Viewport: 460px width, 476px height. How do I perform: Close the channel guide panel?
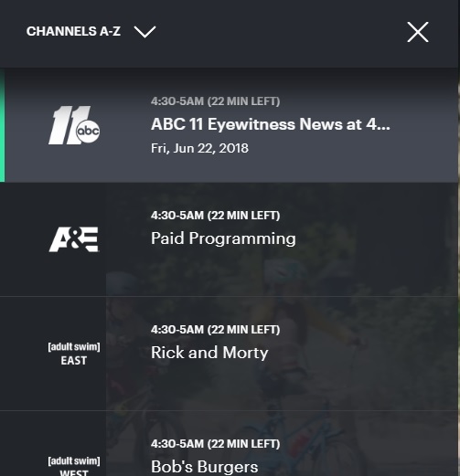418,32
